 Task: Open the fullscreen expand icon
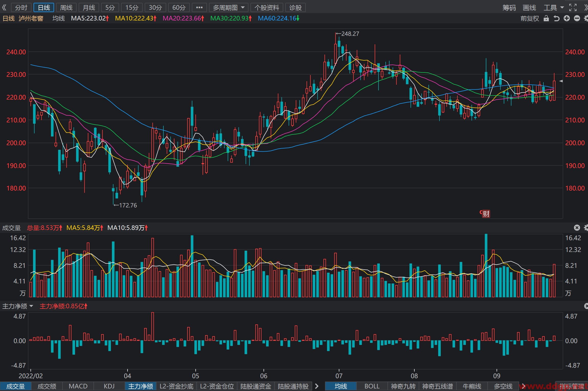point(573,8)
